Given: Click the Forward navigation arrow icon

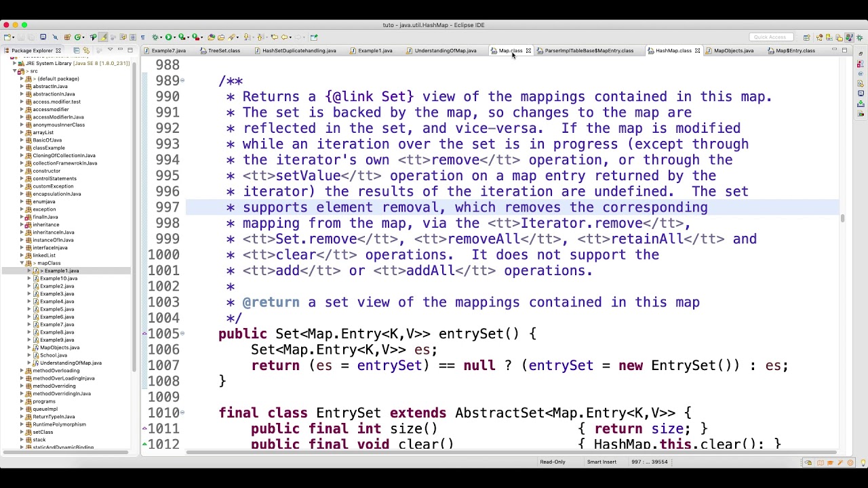Looking at the screenshot, I should pos(299,37).
